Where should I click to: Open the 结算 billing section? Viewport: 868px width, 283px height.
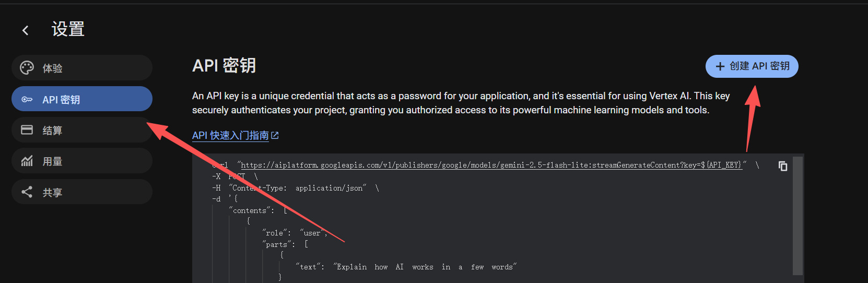pyautogui.click(x=82, y=130)
